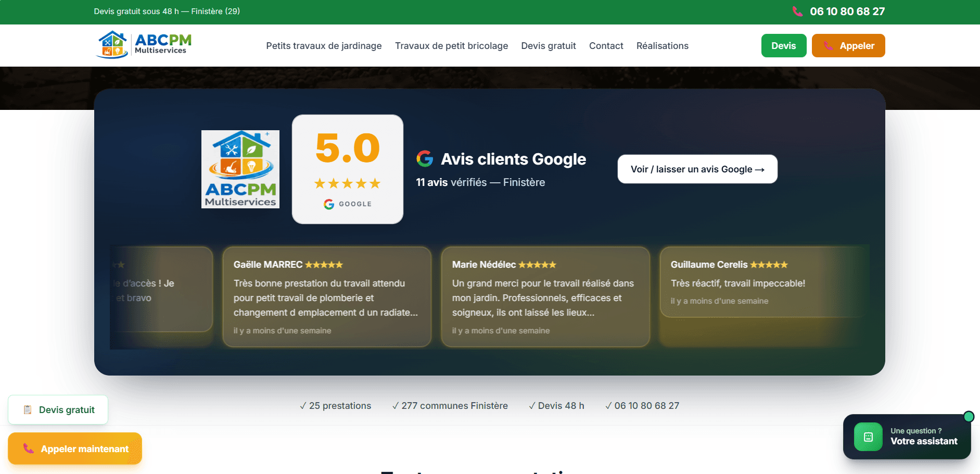The width and height of the screenshot is (980, 474).
Task: Click the pink phone icon beside the top bar phone number
Action: pos(797,11)
